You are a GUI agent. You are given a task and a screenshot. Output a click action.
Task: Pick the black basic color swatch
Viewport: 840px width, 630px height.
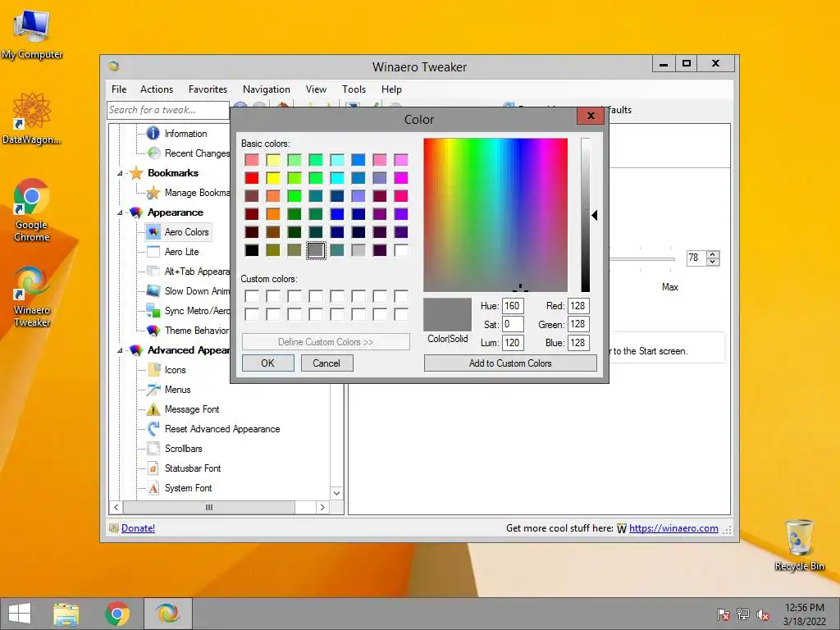click(x=252, y=250)
